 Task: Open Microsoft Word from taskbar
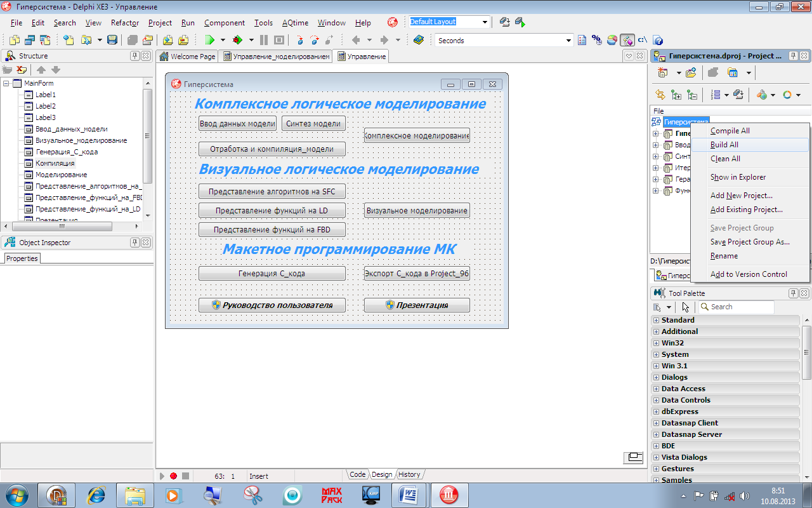pyautogui.click(x=409, y=495)
